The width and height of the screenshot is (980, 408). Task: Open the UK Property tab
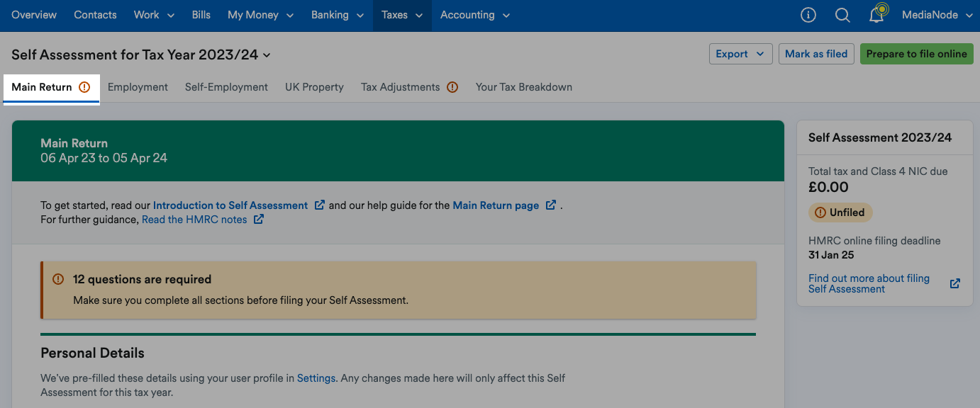pyautogui.click(x=314, y=87)
